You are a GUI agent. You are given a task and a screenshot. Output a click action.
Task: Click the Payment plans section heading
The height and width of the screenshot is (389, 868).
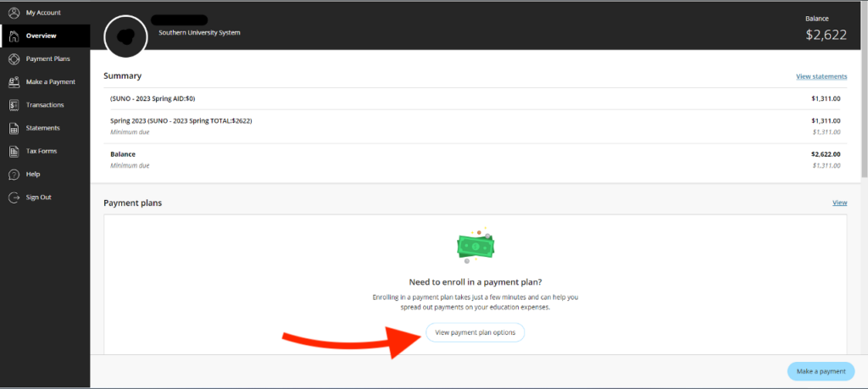click(133, 203)
